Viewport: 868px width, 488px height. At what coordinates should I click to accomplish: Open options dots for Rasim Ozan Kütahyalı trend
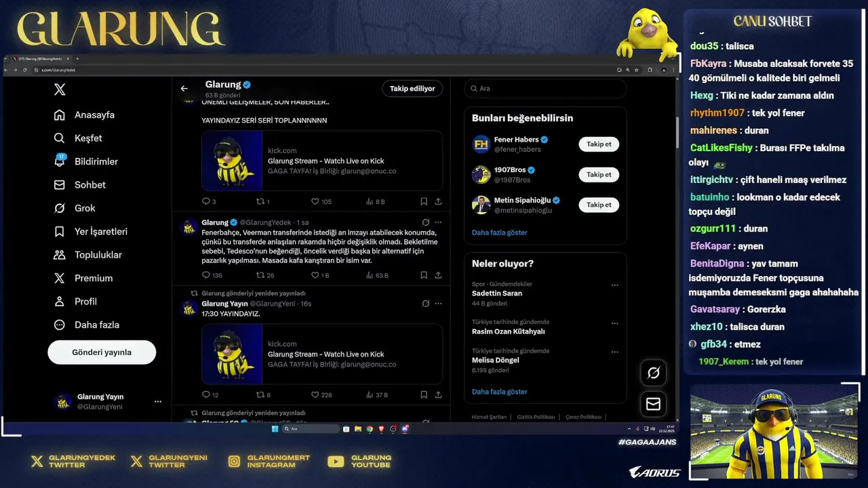point(614,323)
